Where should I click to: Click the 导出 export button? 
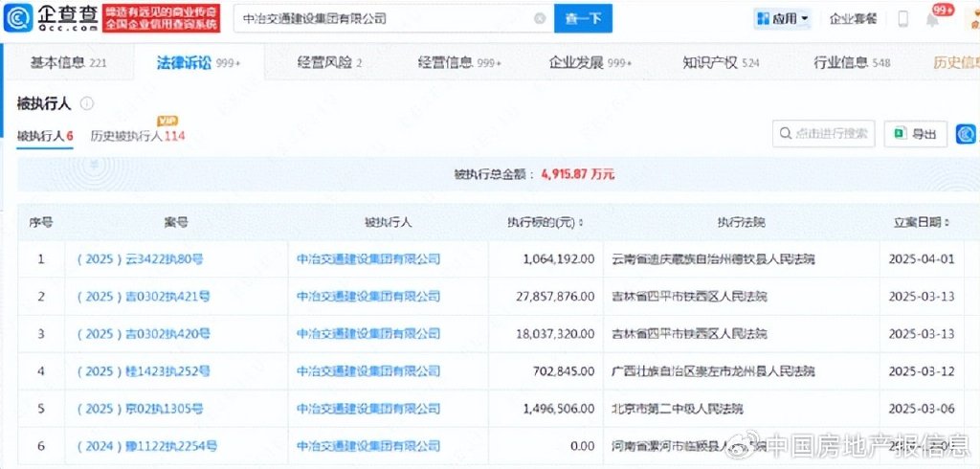click(x=915, y=134)
